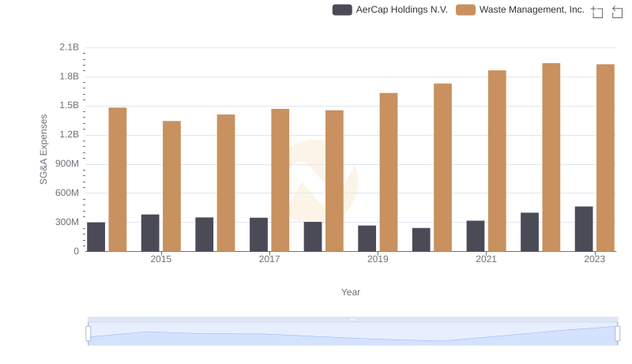Screen dimensions: 632x364
Task: Click the 900M y-axis label
Action: click(67, 164)
